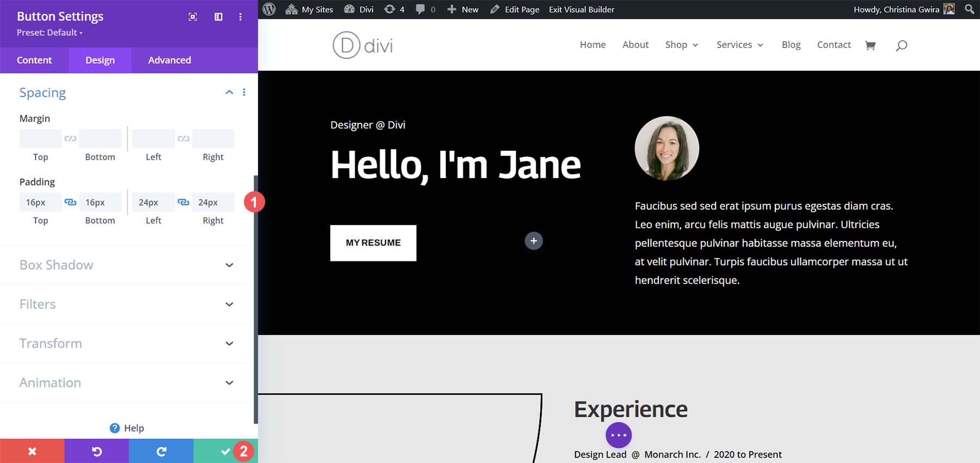Click Exit Visual Builder link
The height and width of the screenshot is (463, 980).
click(x=581, y=9)
